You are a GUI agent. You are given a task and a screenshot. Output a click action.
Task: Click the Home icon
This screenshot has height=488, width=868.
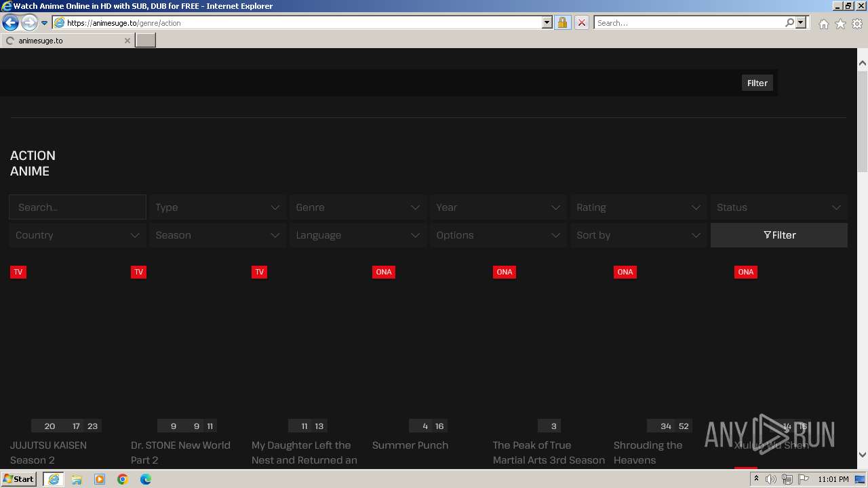pyautogui.click(x=823, y=24)
